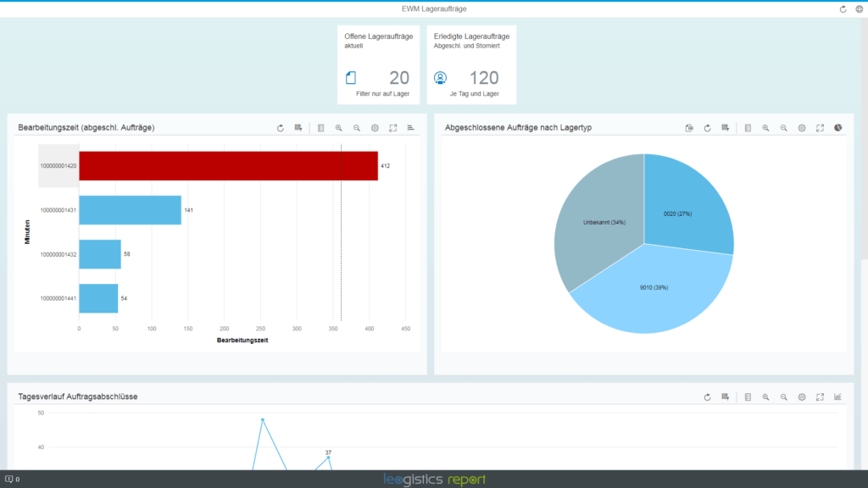The image size is (868, 488).
Task: Toggle legend in Lagertyp chart toolbar
Action: tap(748, 128)
